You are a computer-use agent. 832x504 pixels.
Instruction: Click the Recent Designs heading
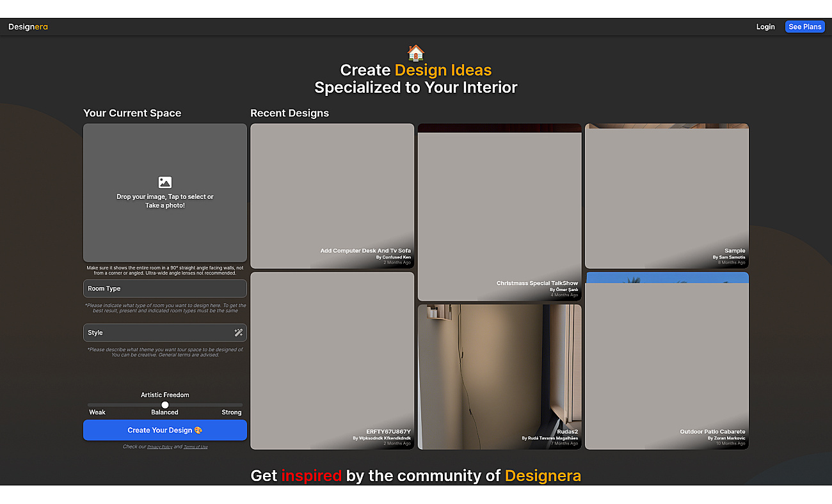tap(289, 113)
